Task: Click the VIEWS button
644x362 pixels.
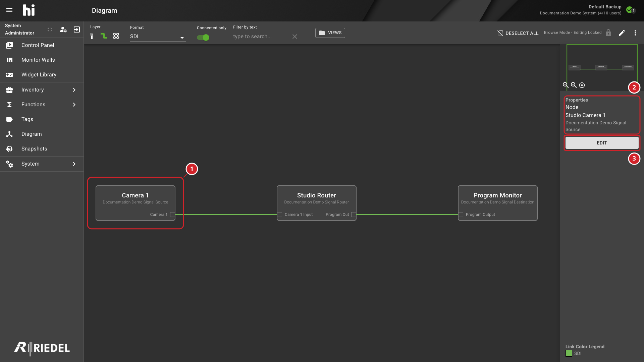Action: tap(330, 33)
